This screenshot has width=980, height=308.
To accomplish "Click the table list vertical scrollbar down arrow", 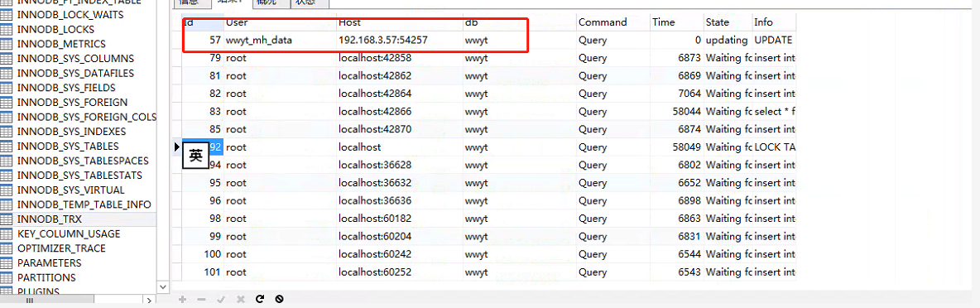I will pos(162,286).
